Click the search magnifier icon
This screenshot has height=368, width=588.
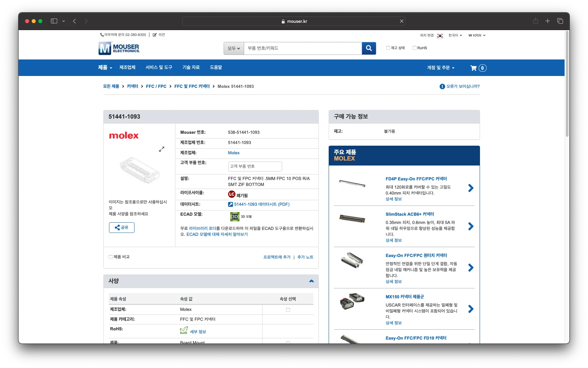pyautogui.click(x=369, y=48)
